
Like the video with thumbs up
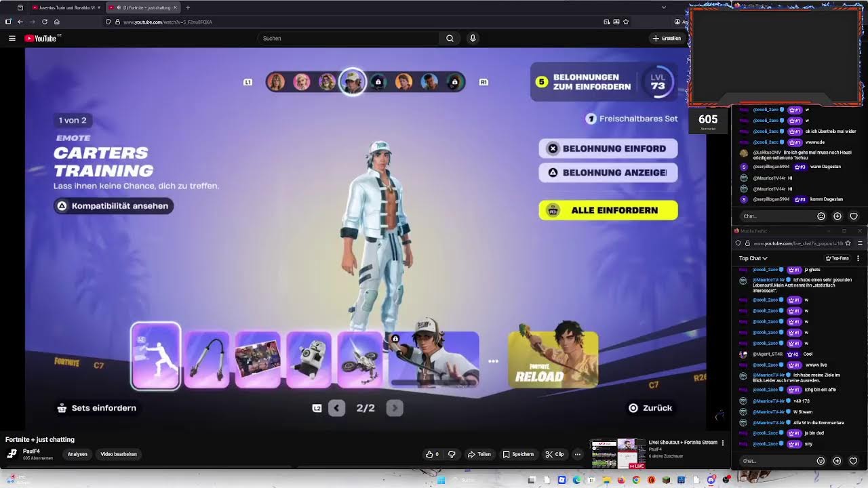[432, 454]
